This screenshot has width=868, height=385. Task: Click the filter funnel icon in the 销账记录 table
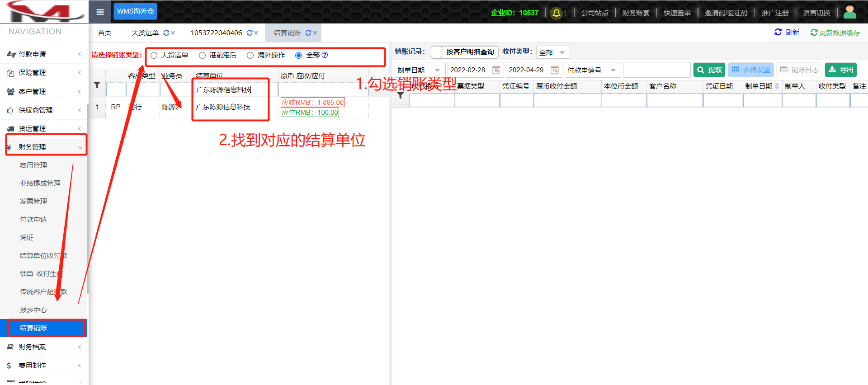click(401, 95)
